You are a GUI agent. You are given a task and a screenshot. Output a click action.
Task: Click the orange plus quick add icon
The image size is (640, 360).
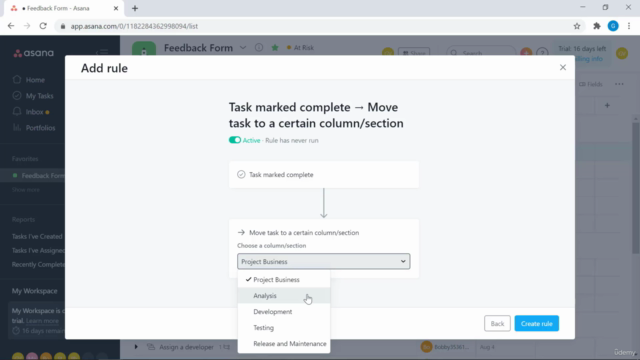[x=526, y=52]
